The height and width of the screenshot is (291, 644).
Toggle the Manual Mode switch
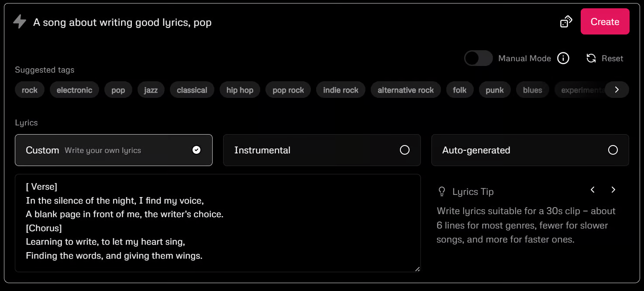pos(478,58)
